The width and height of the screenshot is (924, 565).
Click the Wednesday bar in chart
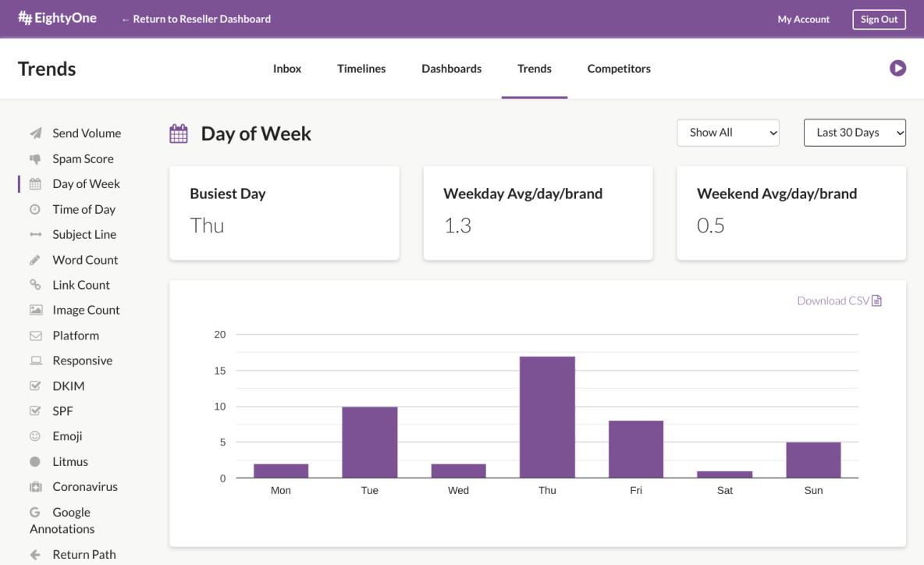(458, 471)
